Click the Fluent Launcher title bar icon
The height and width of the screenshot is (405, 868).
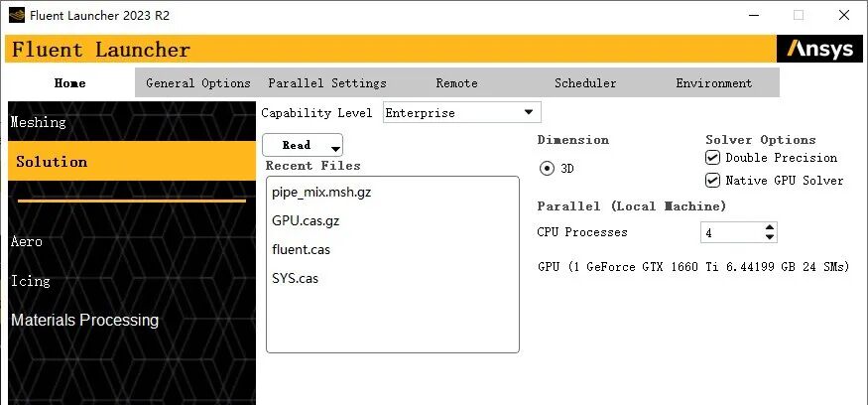tap(17, 15)
